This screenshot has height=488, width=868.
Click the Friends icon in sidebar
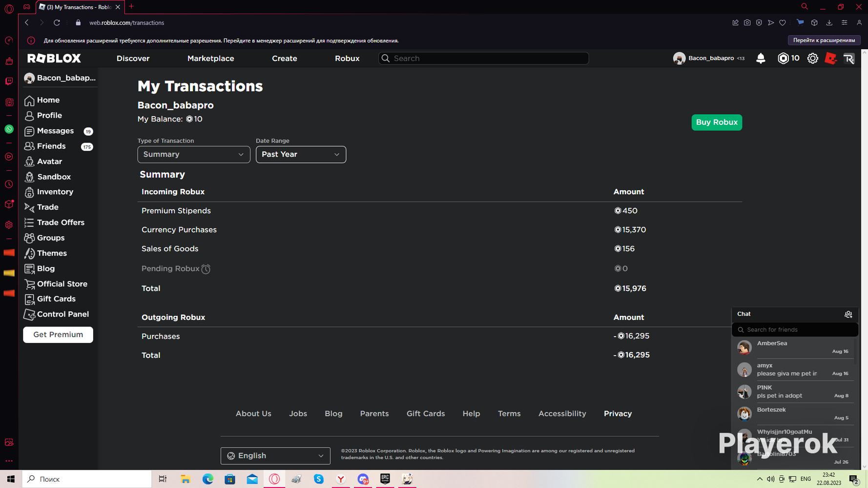[29, 146]
